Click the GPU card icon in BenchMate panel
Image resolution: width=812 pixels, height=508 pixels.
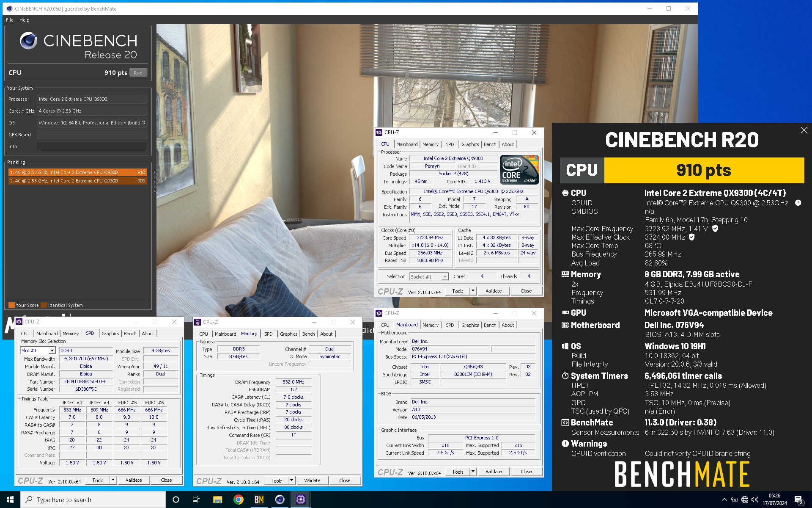coord(565,313)
